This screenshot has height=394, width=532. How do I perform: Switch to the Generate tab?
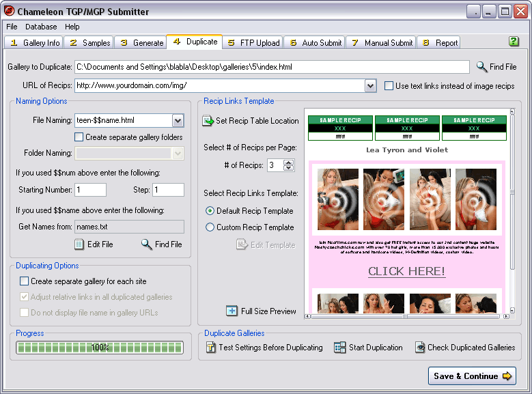141,43
